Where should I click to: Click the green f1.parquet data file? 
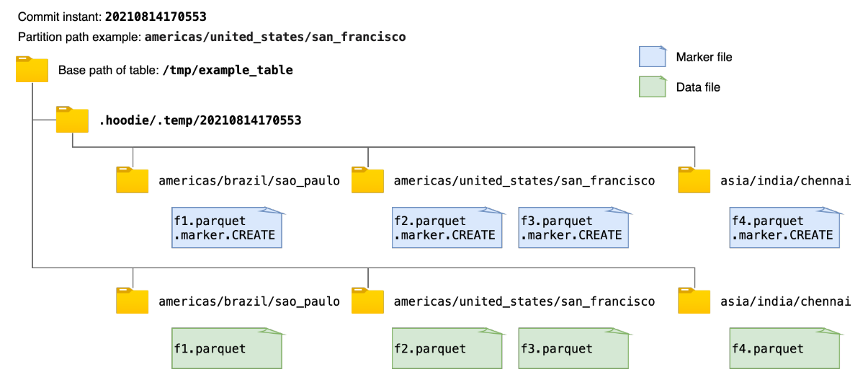click(x=226, y=348)
